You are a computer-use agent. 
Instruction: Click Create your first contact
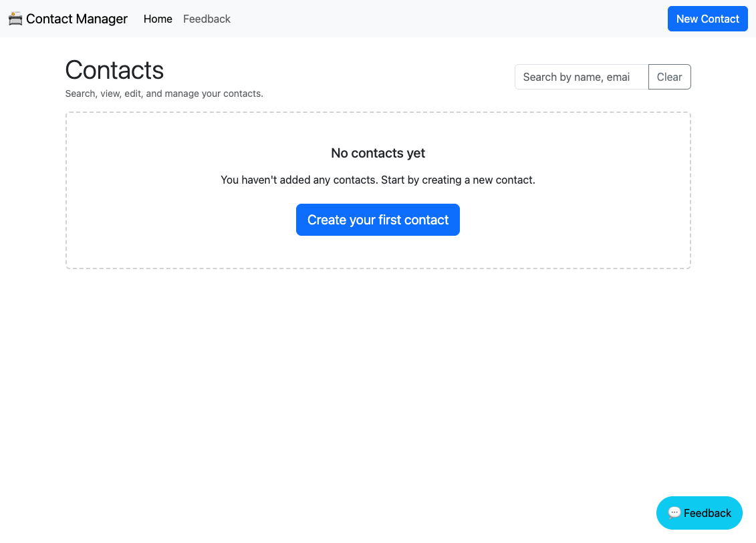click(x=378, y=220)
